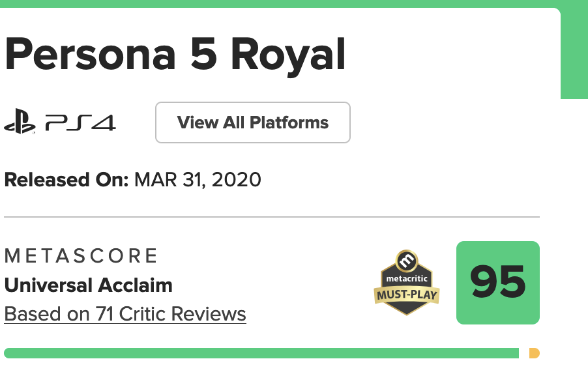The height and width of the screenshot is (374, 588).
Task: Open the Based on 71 Critic Reviews link
Action: tap(125, 314)
